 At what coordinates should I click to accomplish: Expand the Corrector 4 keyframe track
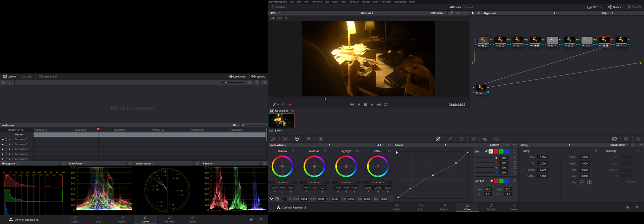point(12,154)
